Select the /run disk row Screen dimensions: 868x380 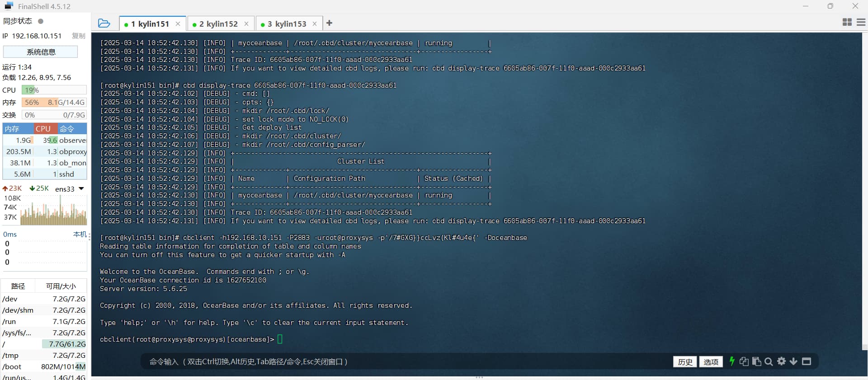point(44,321)
